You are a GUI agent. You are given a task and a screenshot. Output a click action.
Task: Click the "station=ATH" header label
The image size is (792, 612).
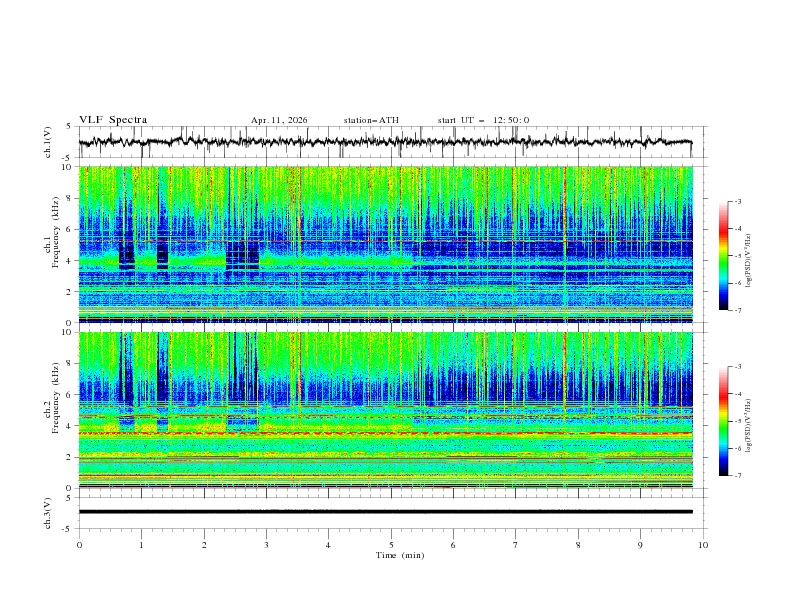371,120
